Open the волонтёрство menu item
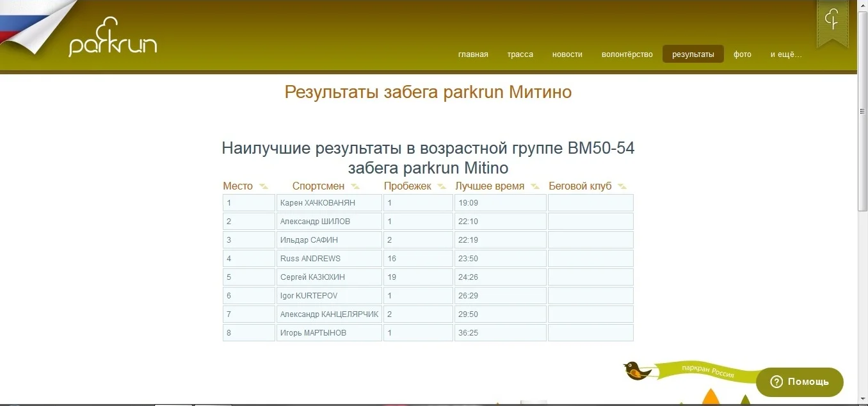This screenshot has height=406, width=868. (627, 54)
